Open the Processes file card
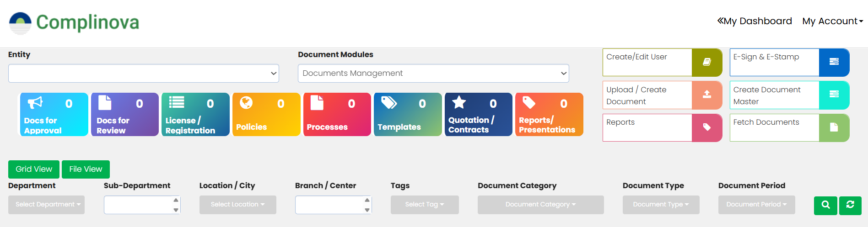 point(337,114)
